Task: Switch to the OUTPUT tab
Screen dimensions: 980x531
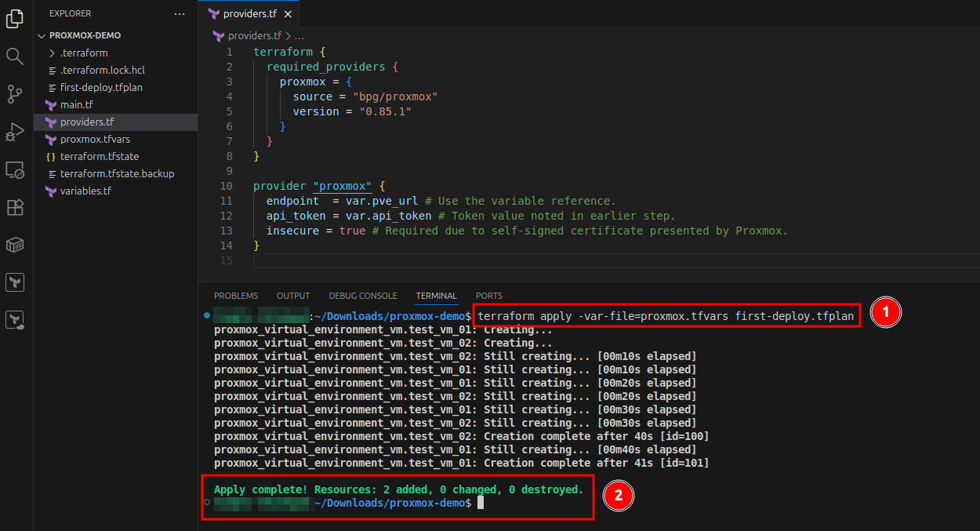Action: click(292, 296)
